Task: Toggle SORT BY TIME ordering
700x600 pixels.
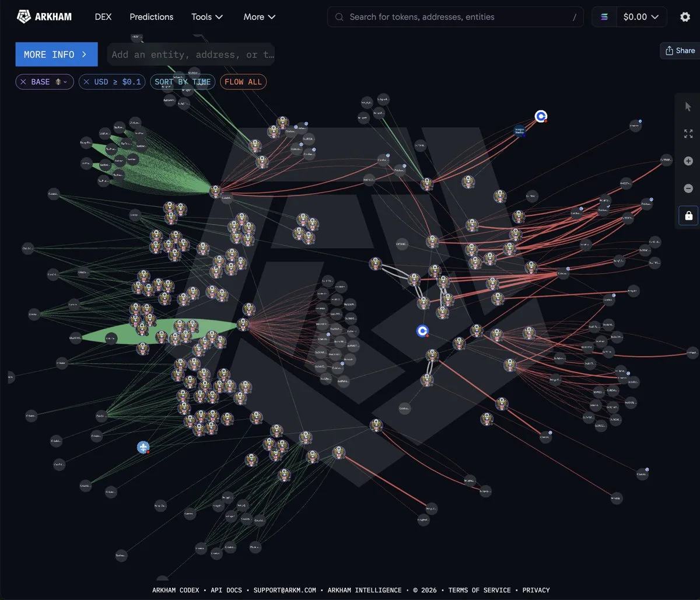Action: [183, 82]
